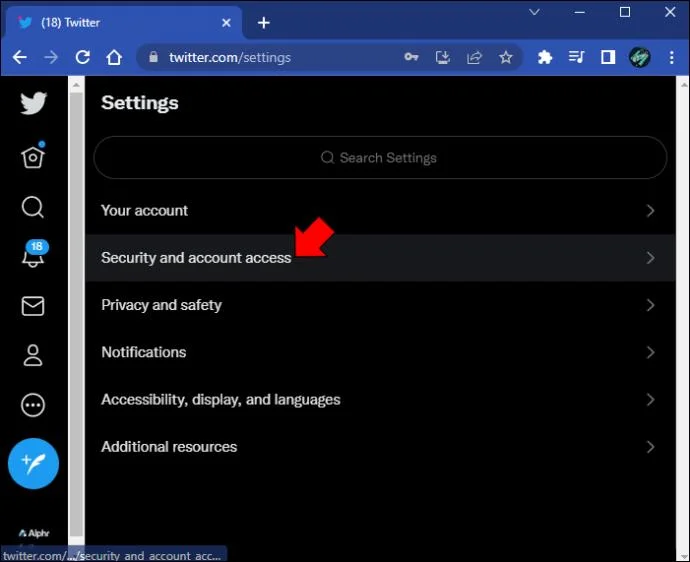Open the Explore search icon in sidebar
Image resolution: width=690 pixels, height=562 pixels.
tap(33, 207)
